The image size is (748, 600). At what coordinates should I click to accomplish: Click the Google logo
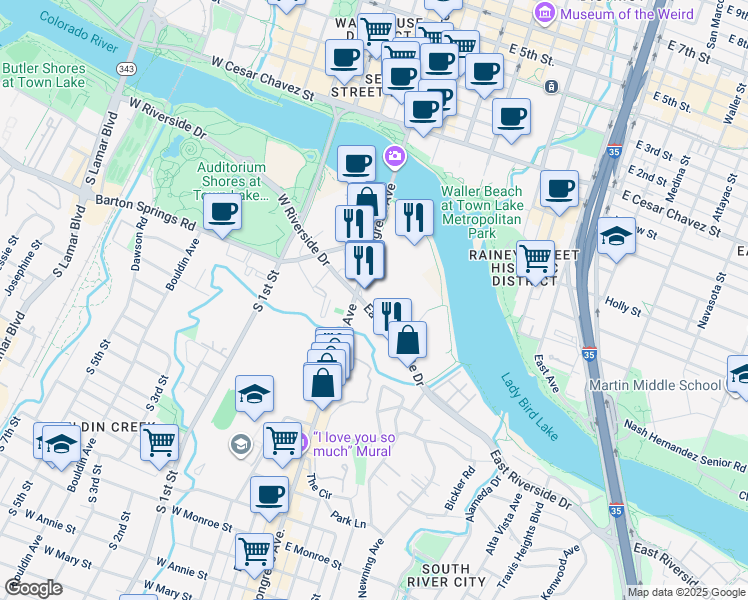(34, 587)
